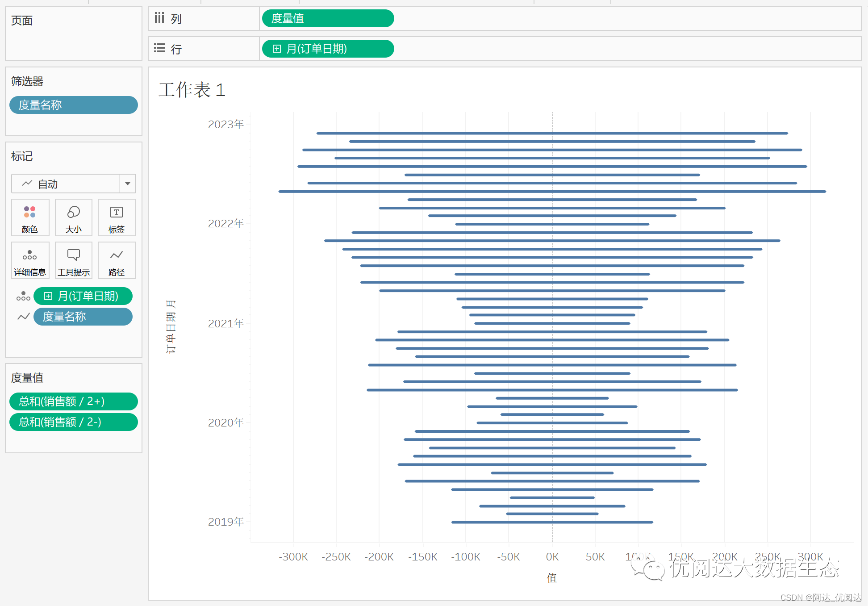Click the 2020年 axis label
The image size is (868, 606).
(x=226, y=422)
